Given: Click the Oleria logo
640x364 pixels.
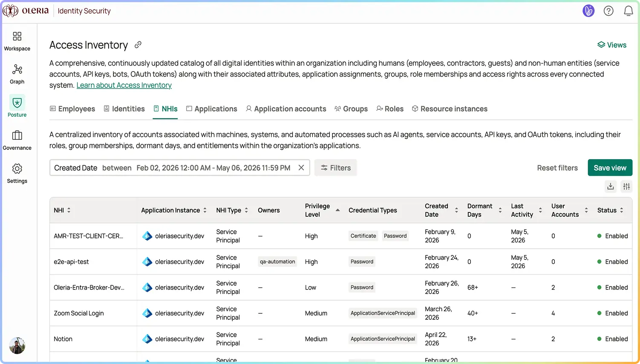Looking at the screenshot, I should click(26, 11).
